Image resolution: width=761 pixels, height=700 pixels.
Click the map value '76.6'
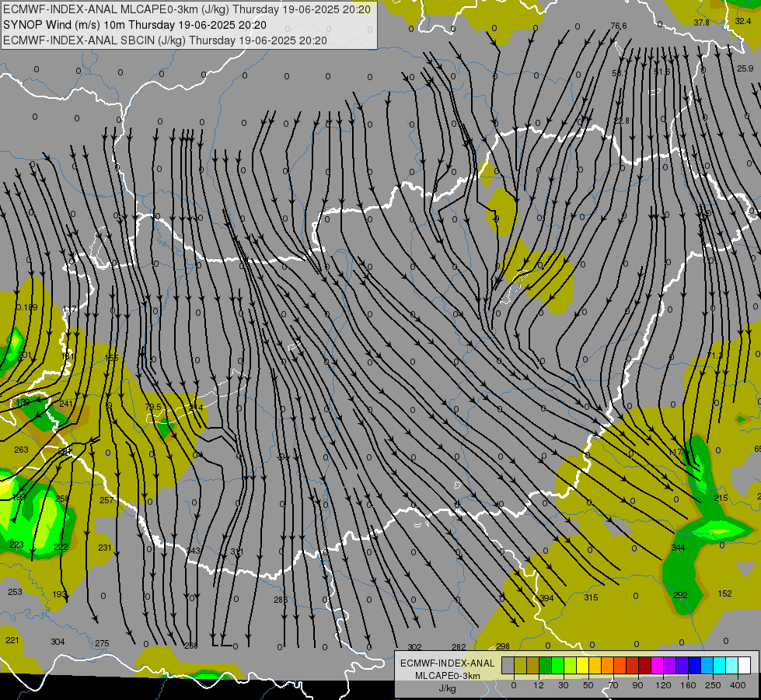pyautogui.click(x=618, y=26)
